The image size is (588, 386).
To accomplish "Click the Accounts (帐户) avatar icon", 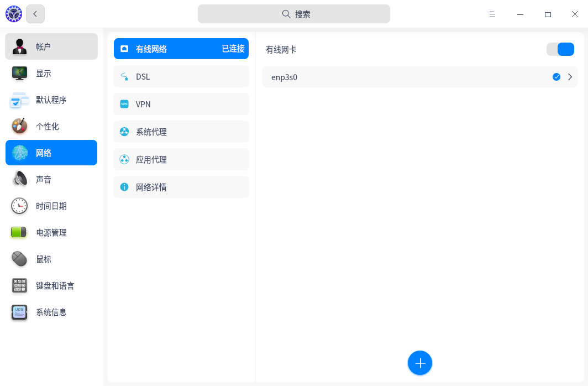I will 20,46.
